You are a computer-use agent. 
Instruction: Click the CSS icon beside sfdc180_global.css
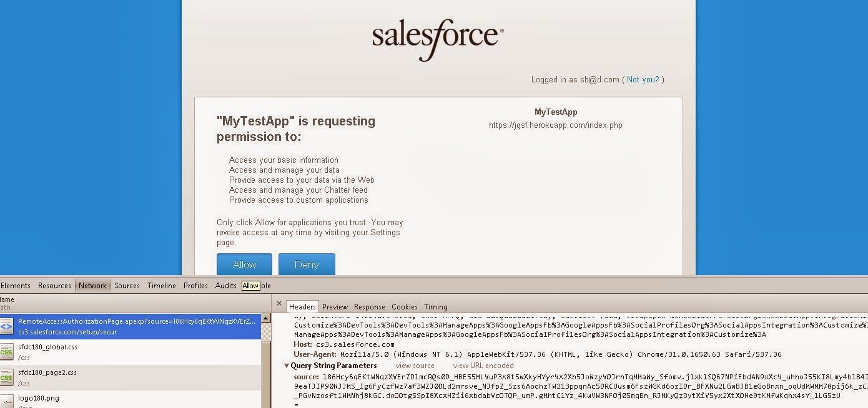click(x=6, y=352)
